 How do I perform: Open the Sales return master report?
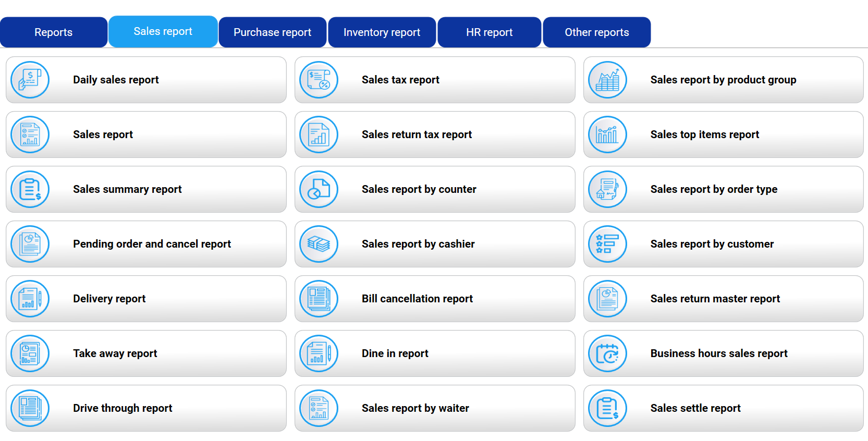pyautogui.click(x=715, y=299)
